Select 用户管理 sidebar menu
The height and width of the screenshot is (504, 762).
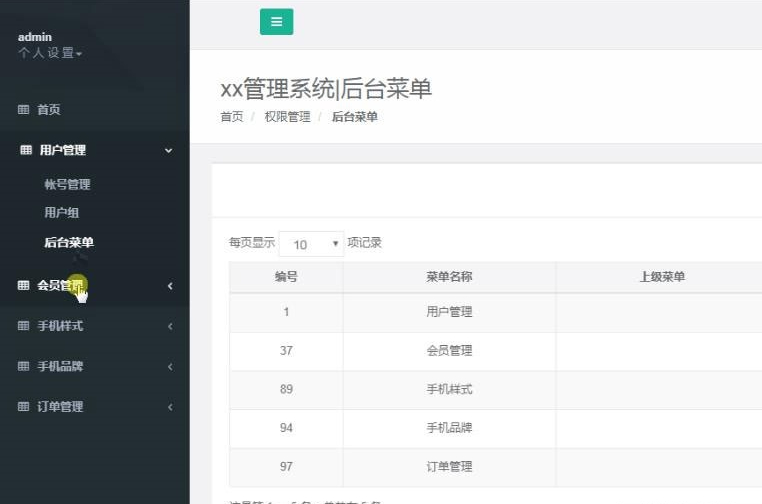pyautogui.click(x=63, y=150)
